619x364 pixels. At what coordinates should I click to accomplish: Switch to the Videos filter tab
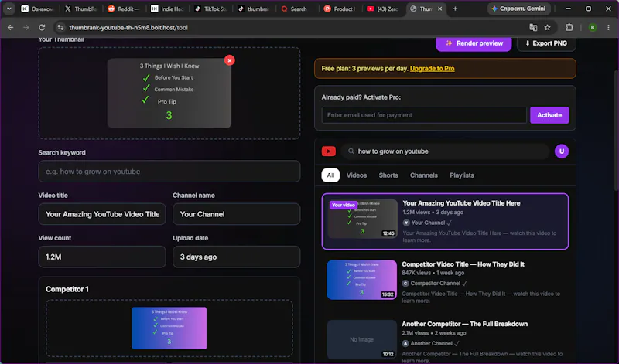[357, 175]
